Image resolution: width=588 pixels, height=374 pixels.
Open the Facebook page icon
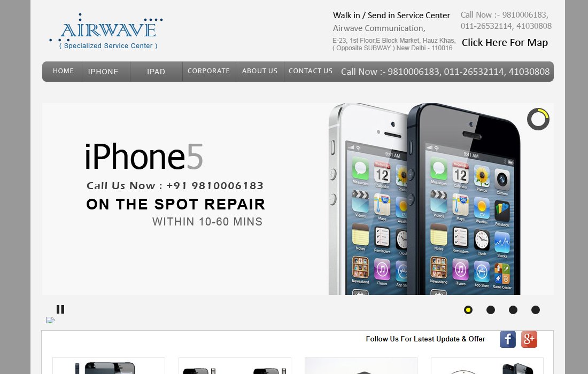tap(507, 339)
